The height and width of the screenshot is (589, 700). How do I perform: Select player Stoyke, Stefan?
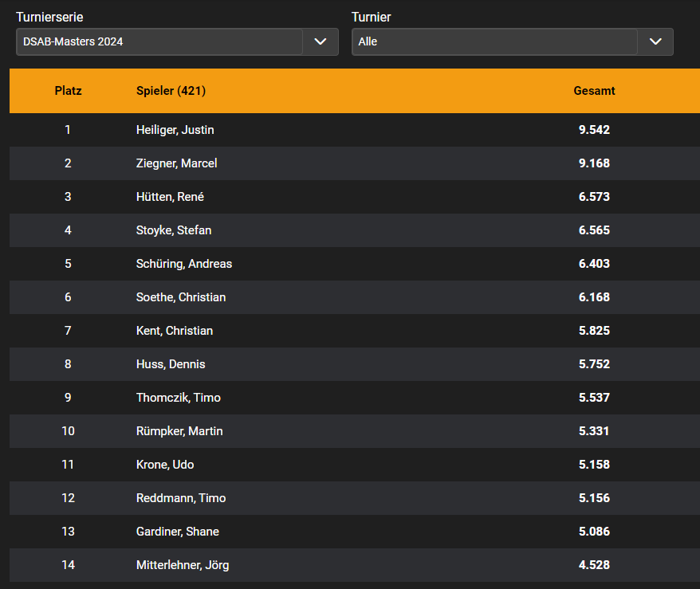pyautogui.click(x=174, y=230)
